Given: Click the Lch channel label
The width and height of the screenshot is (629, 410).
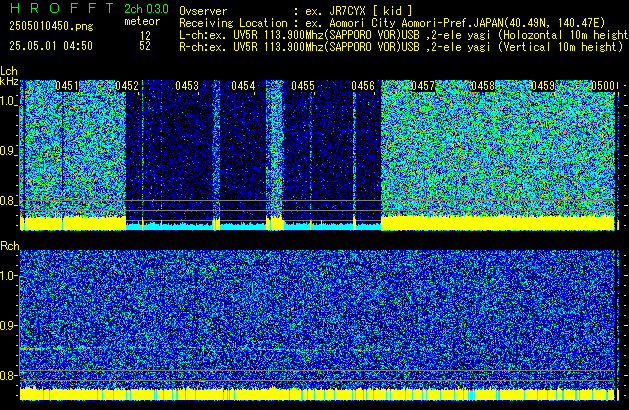Looking at the screenshot, I should coord(9,71).
